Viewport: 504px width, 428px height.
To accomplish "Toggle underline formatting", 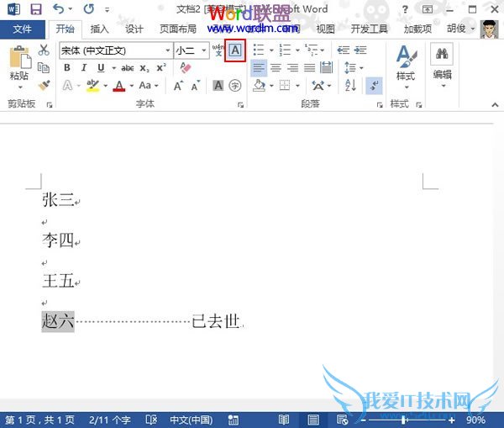I will pyautogui.click(x=101, y=67).
